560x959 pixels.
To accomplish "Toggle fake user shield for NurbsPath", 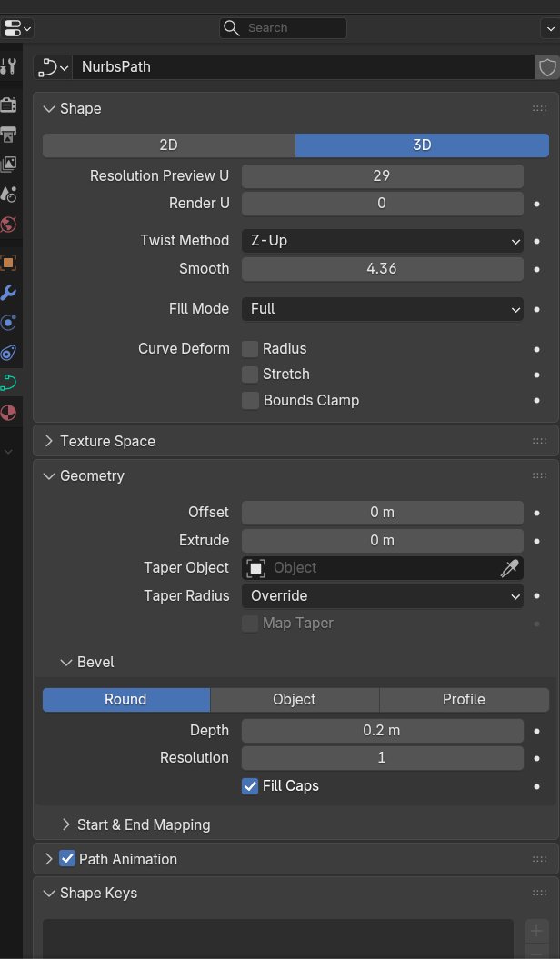I will click(x=547, y=66).
